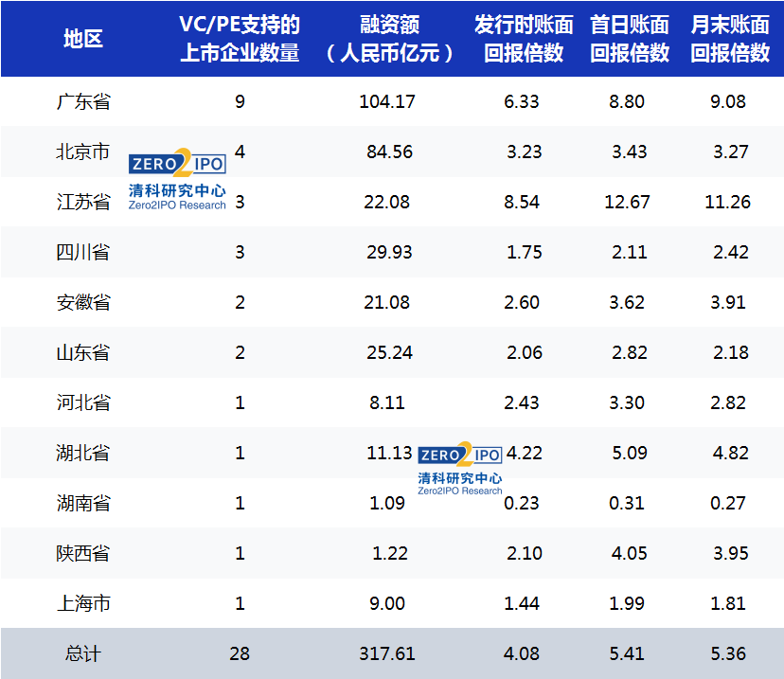
Task: Click the 融资额（人民币亿元） column header
Action: point(389,39)
